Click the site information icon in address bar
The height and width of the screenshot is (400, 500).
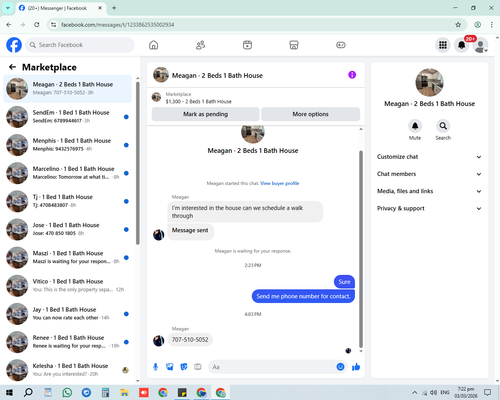point(53,25)
